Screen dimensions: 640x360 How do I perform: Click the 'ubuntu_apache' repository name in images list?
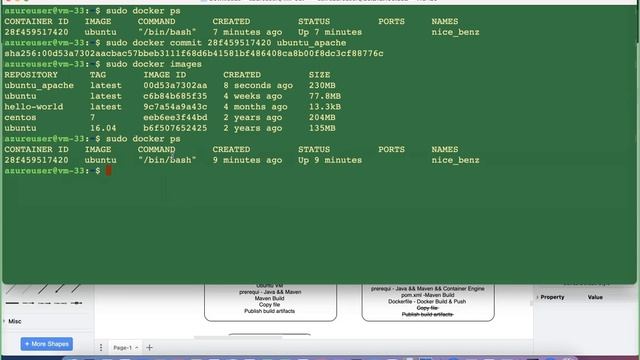coord(39,86)
